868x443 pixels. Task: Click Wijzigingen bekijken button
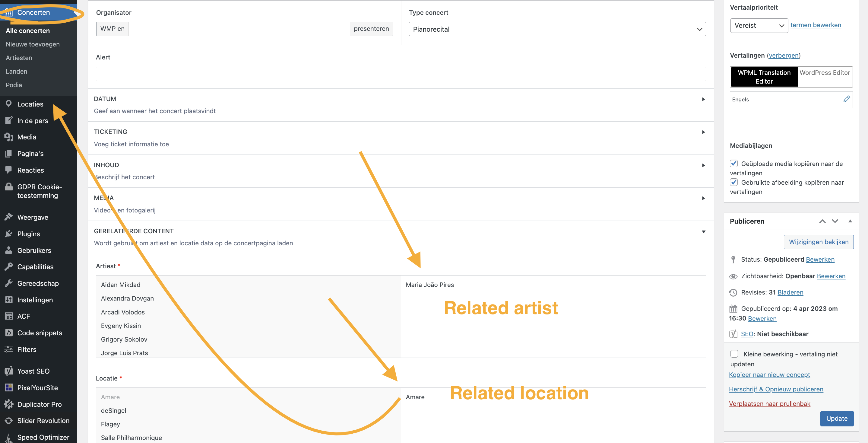tap(819, 242)
